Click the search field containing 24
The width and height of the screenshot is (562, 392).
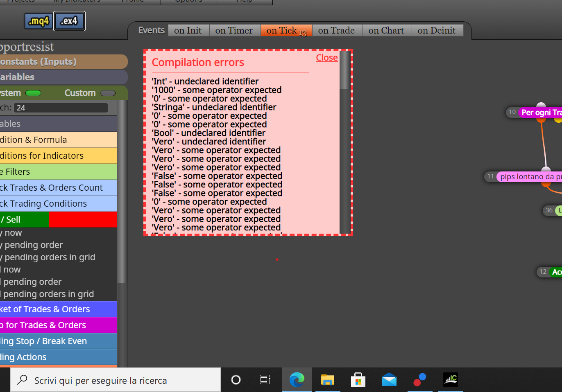[61, 108]
